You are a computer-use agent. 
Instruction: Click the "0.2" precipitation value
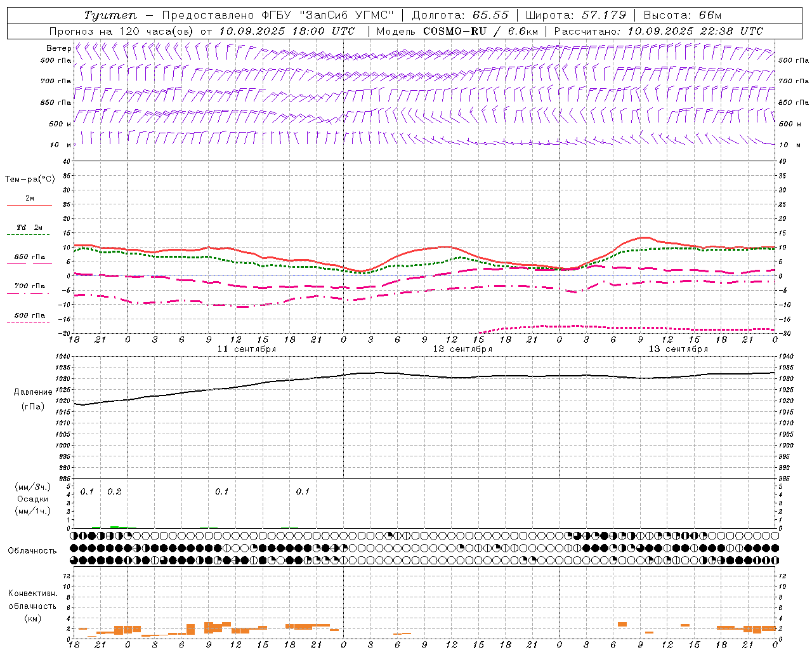point(114,491)
